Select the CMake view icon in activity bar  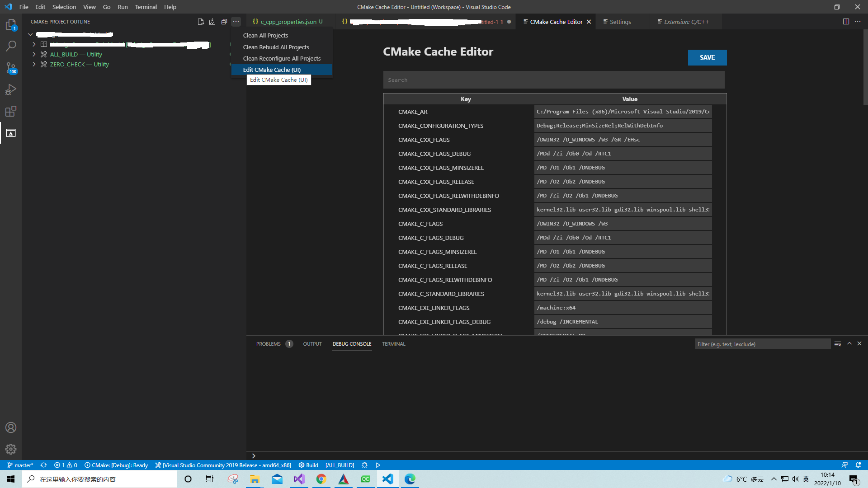coord(11,133)
